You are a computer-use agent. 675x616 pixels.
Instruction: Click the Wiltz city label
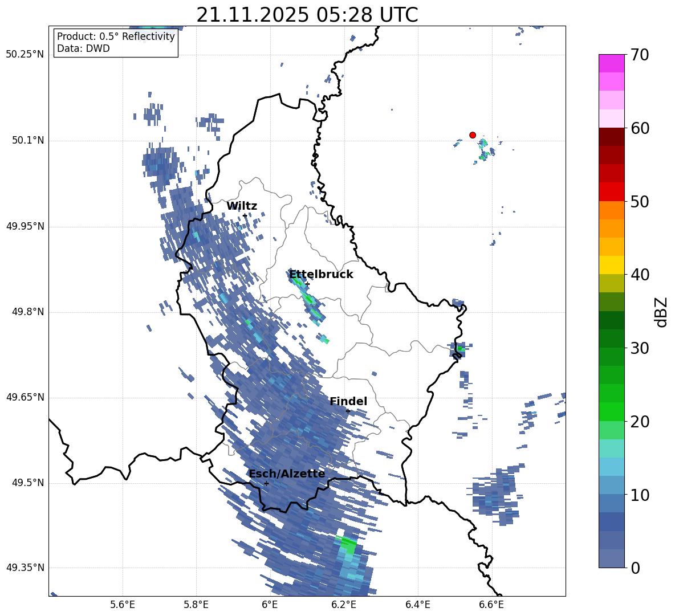point(242,206)
